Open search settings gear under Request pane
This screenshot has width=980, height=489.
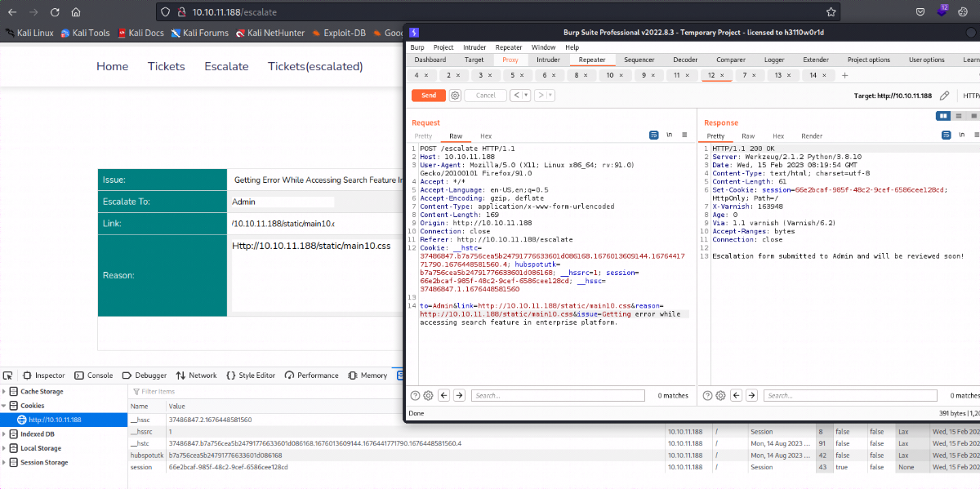tap(428, 396)
